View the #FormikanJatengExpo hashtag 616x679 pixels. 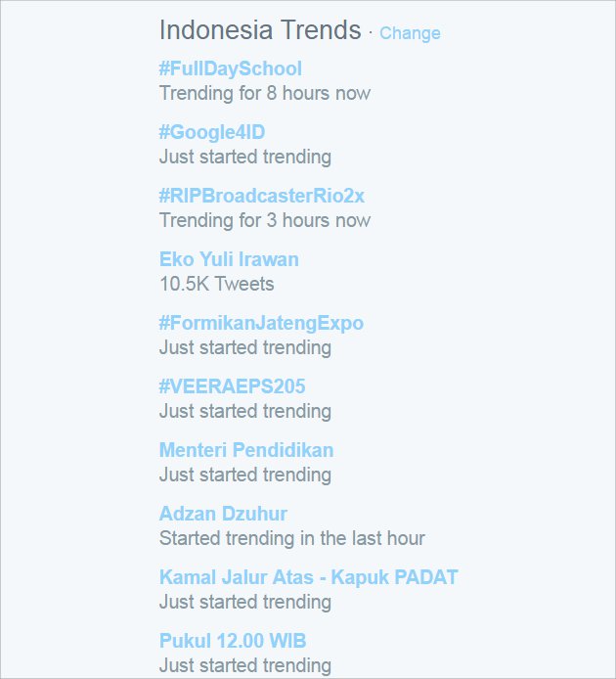click(x=261, y=323)
